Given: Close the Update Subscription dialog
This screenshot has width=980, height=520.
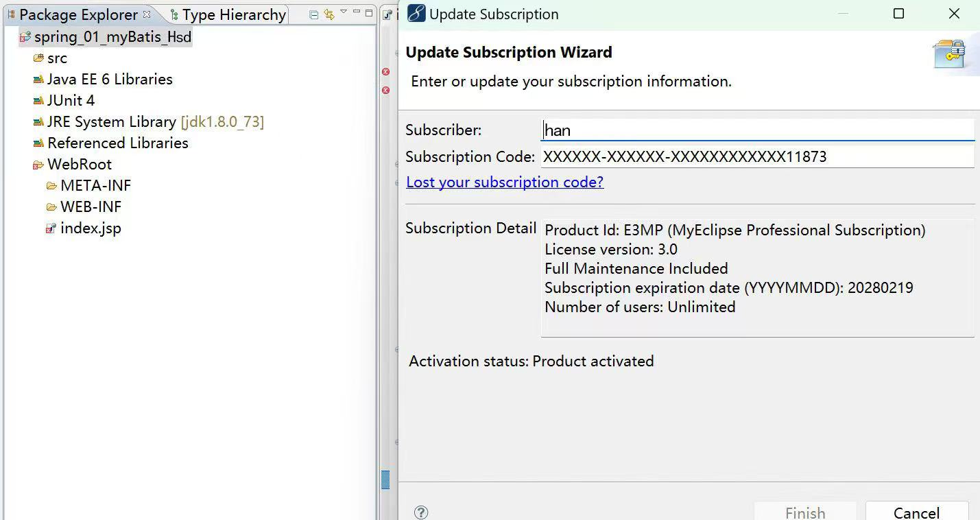Looking at the screenshot, I should click(x=954, y=14).
